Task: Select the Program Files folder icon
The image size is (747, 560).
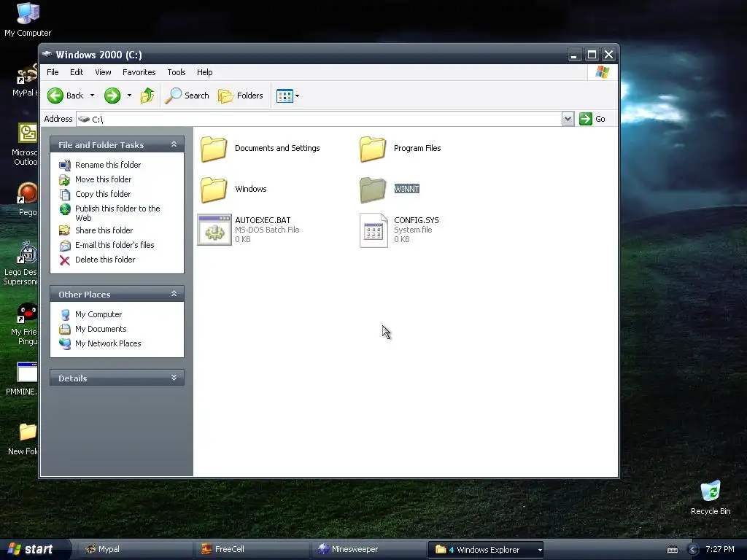Action: coord(373,149)
